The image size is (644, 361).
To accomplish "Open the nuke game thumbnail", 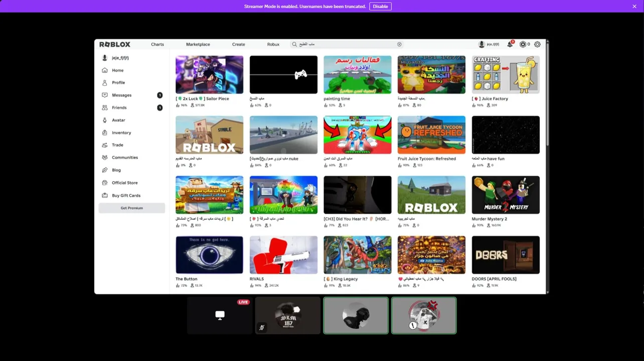I will pos(283,135).
